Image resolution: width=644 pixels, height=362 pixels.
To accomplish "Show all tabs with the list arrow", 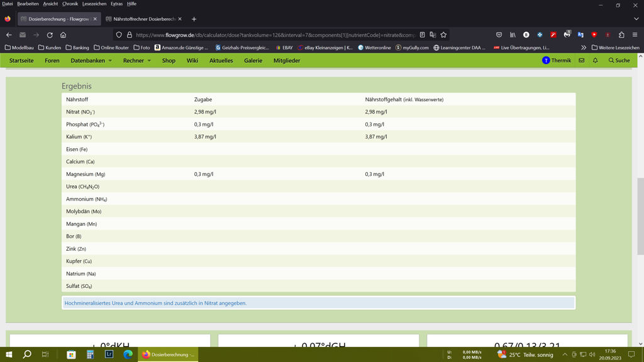I will (x=636, y=19).
